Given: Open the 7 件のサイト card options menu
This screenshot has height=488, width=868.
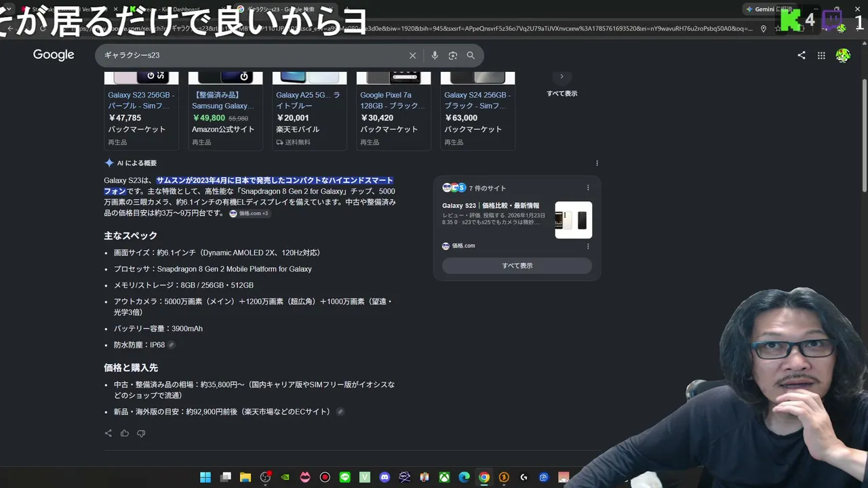Looking at the screenshot, I should pyautogui.click(x=588, y=188).
